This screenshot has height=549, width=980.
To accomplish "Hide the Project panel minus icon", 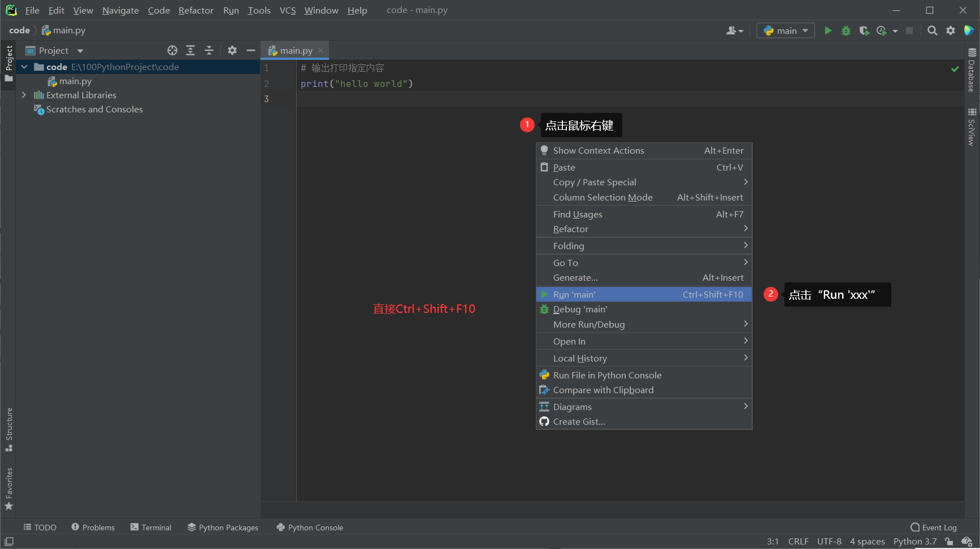I will click(x=251, y=50).
